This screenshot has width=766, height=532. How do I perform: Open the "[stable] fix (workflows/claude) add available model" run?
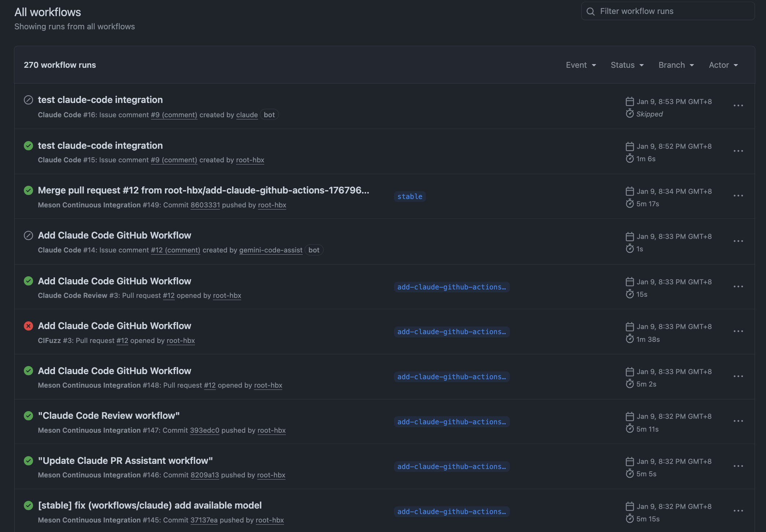[150, 505]
